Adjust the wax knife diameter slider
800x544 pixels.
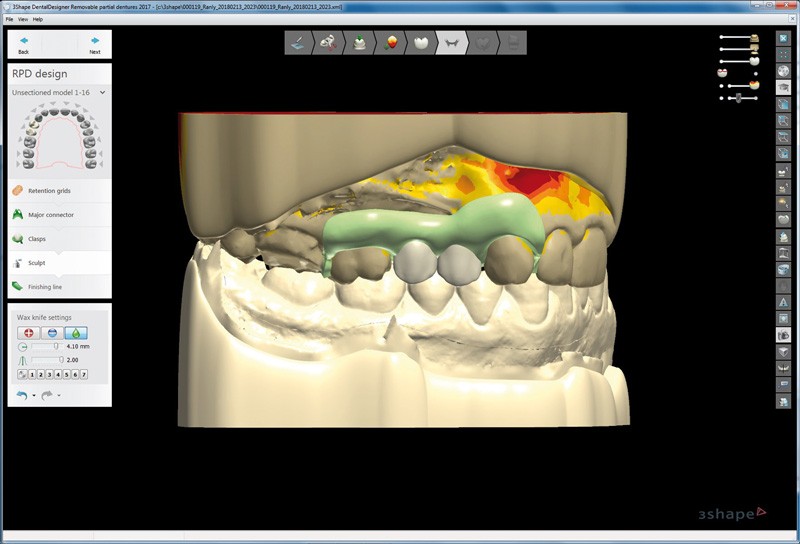[46, 347]
